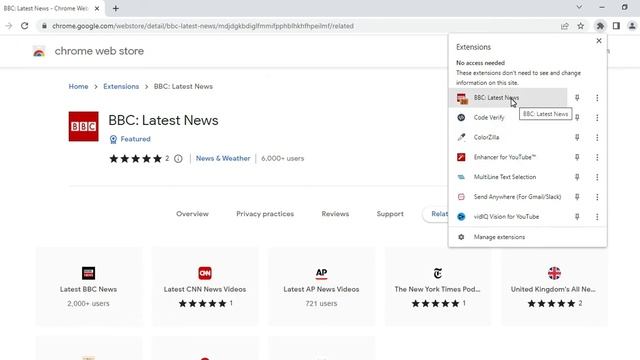Viewport: 640px width, 360px height.
Task: Select Send Anywhere (For Gmail/Slack) extension
Action: tap(508, 197)
